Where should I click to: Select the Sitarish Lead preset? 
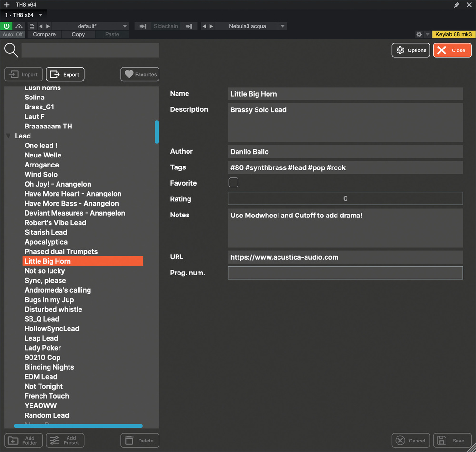tap(46, 232)
